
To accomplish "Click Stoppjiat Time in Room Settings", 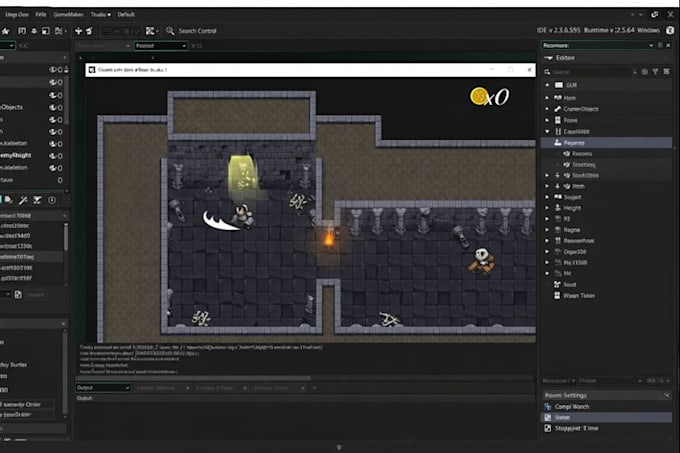I will 576,428.
